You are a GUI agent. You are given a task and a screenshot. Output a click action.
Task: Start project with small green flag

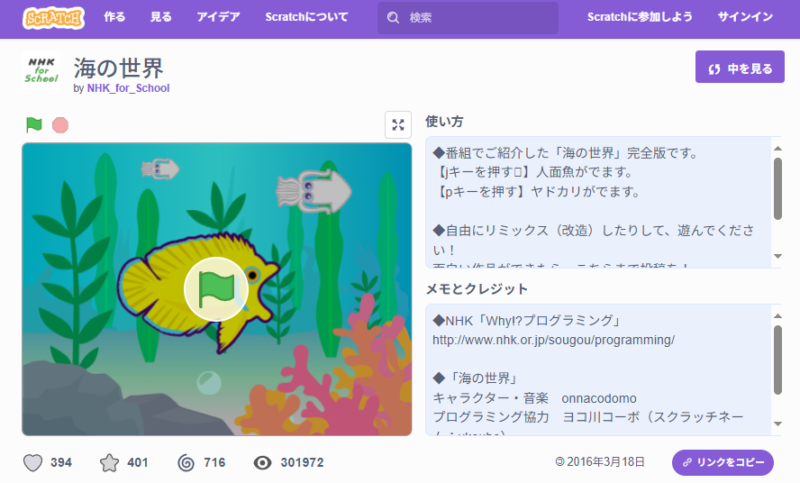[34, 124]
